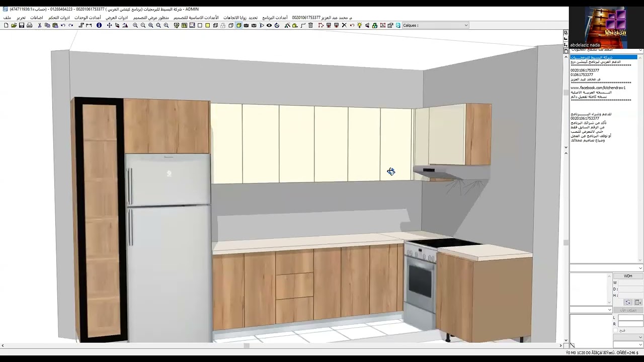Open the اضافات menu
Viewport: 644px width, 362px height.
(37, 18)
